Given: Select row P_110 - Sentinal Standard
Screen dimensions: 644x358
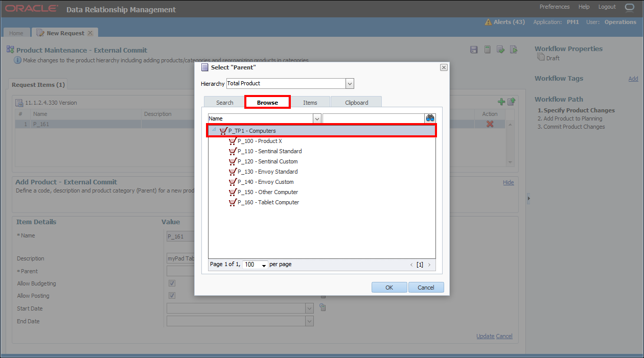Looking at the screenshot, I should point(269,151).
